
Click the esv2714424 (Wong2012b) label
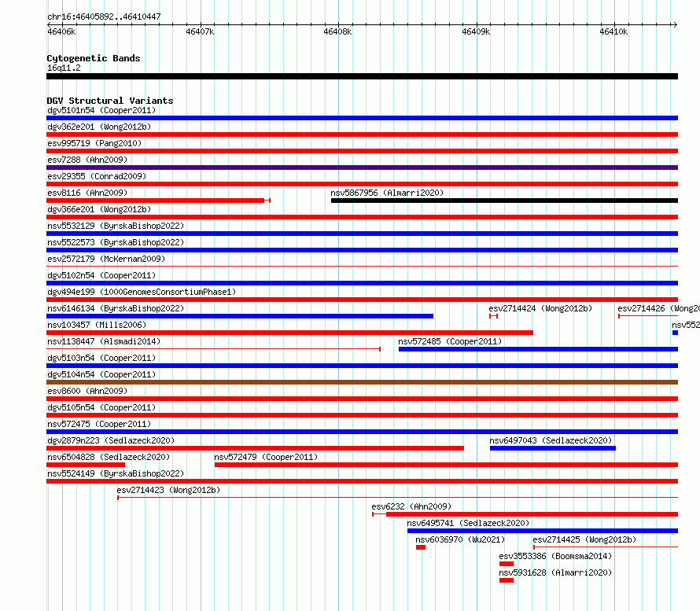(540, 308)
